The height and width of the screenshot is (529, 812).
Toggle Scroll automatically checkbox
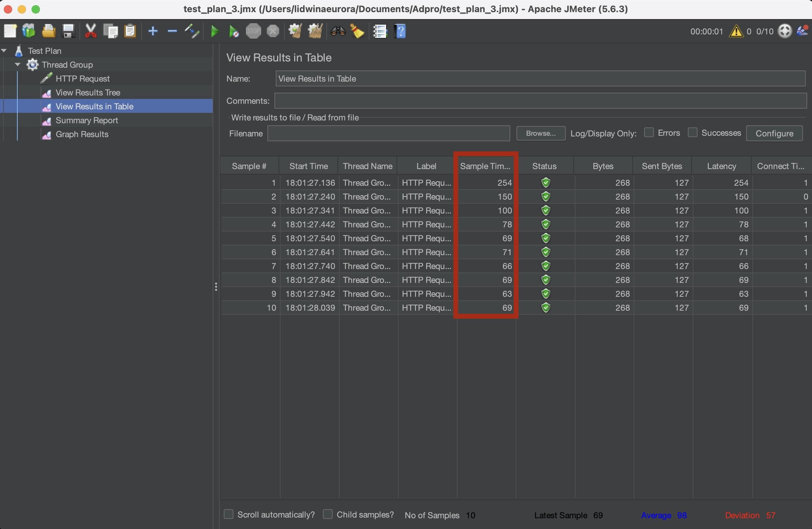coord(229,514)
